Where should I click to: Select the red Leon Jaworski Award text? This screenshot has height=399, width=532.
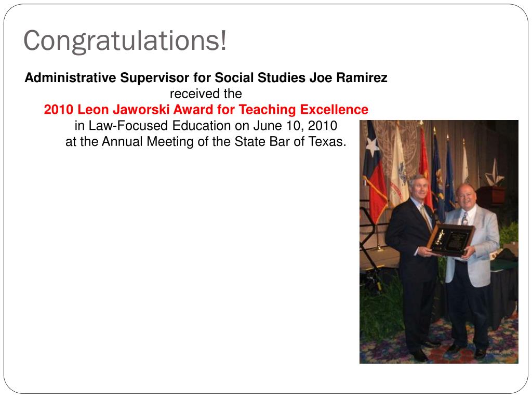206,110
